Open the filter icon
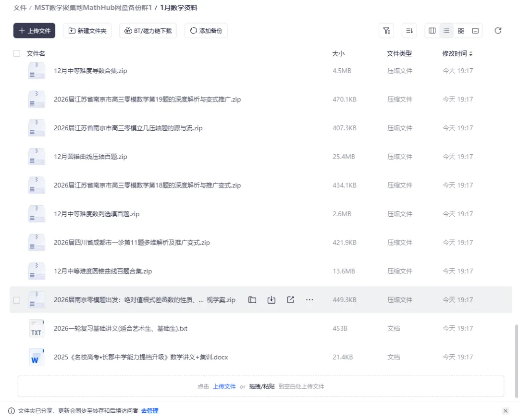 386,30
